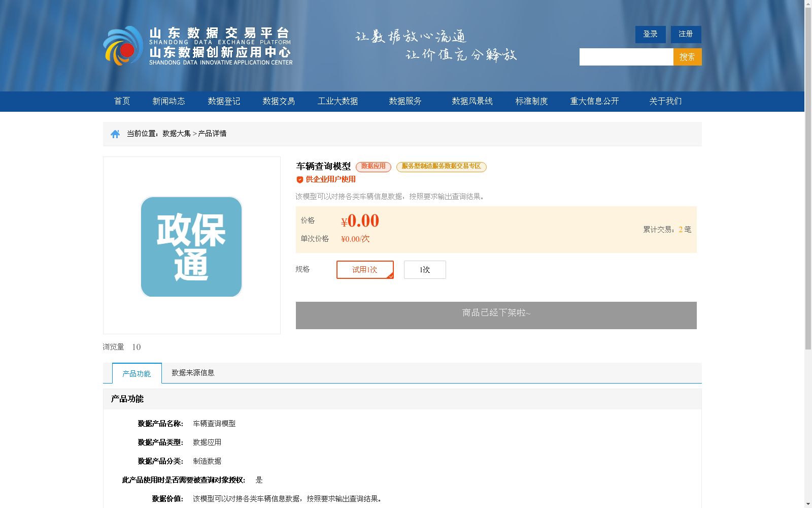This screenshot has height=508, width=812.
Task: Click the product description under the title
Action: (390, 197)
